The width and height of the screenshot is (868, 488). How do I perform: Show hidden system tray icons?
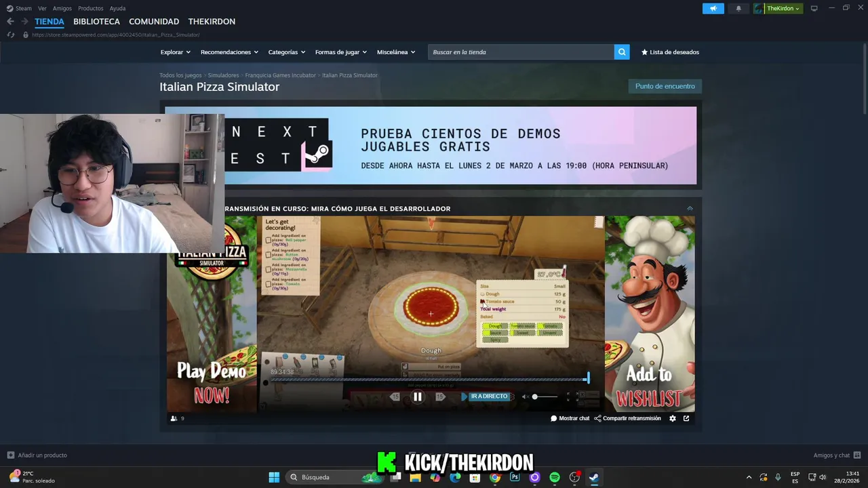[x=749, y=477]
